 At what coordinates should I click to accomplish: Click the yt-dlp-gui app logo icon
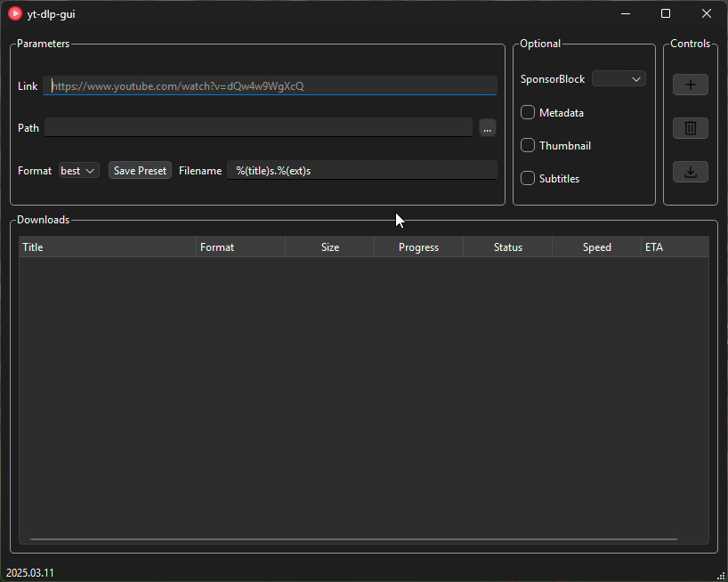(x=15, y=13)
